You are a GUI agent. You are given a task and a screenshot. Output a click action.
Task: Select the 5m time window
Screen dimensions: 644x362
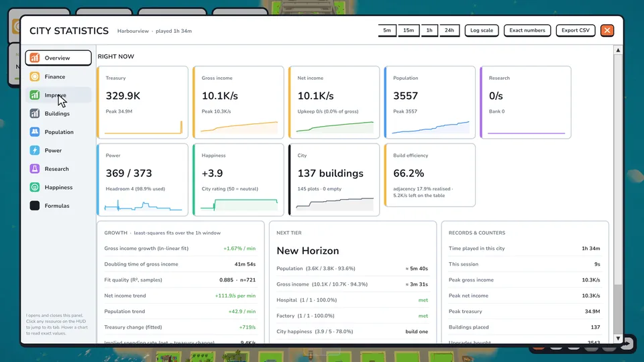point(387,30)
